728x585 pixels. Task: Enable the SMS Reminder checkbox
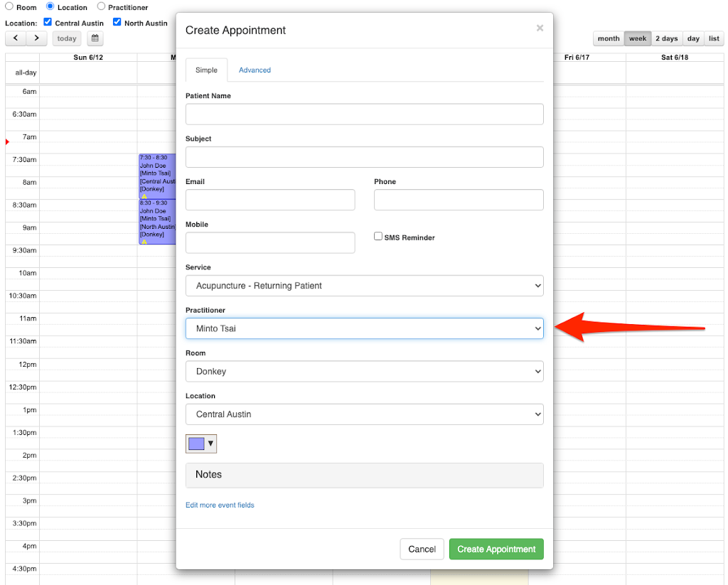tap(378, 237)
